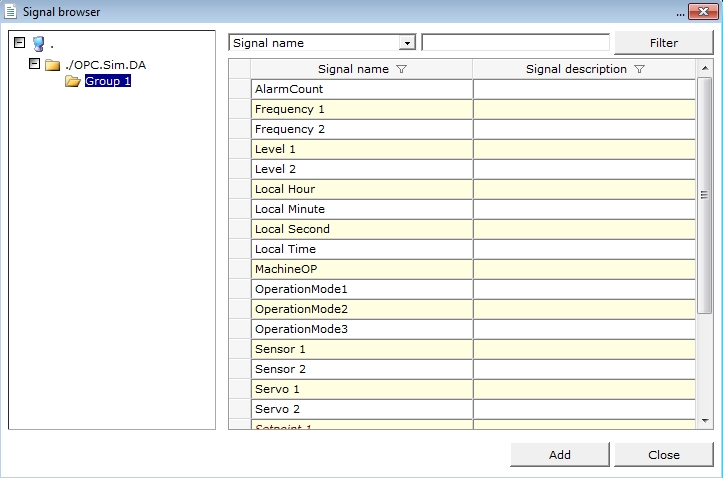Click the filter text input field

[515, 43]
